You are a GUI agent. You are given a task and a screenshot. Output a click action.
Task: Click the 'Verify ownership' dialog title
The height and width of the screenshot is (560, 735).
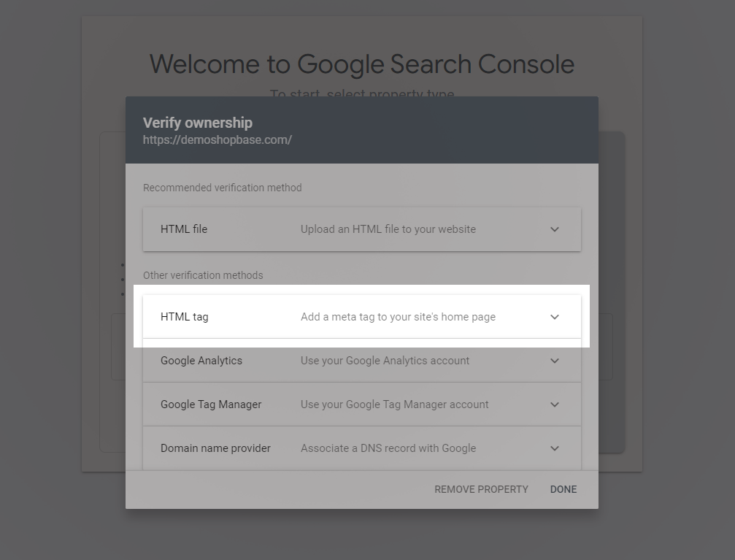coord(198,123)
